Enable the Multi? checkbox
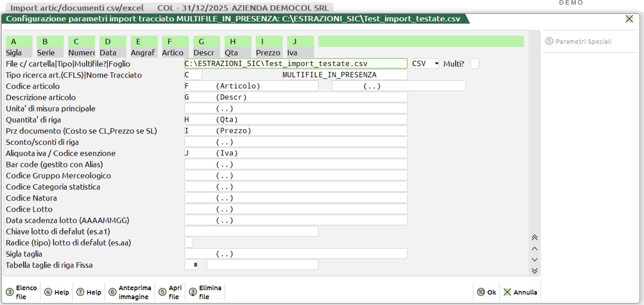This screenshot has height=305, width=644. (474, 64)
